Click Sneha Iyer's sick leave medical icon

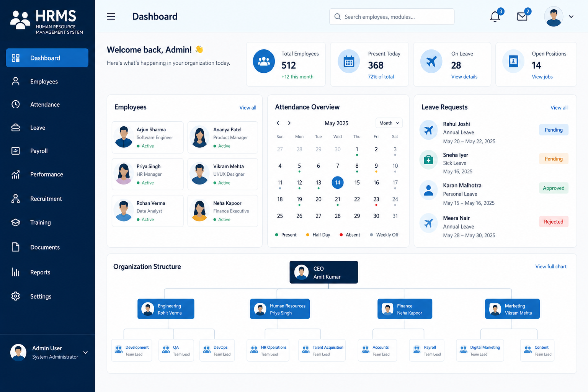[x=428, y=160]
